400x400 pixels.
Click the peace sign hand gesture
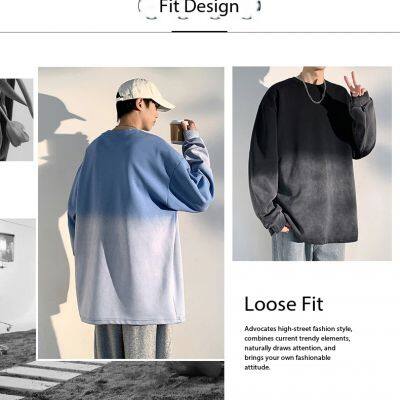click(352, 84)
